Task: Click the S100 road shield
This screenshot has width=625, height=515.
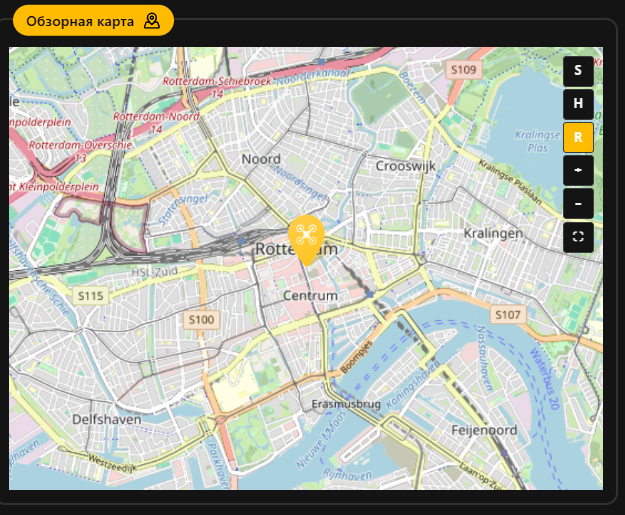Action: (x=201, y=320)
